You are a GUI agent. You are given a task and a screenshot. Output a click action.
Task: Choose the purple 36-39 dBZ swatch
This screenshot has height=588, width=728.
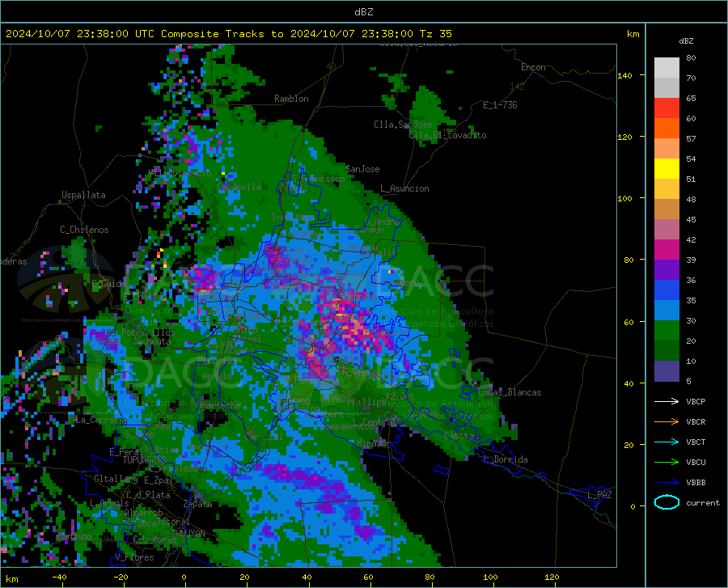click(x=667, y=270)
